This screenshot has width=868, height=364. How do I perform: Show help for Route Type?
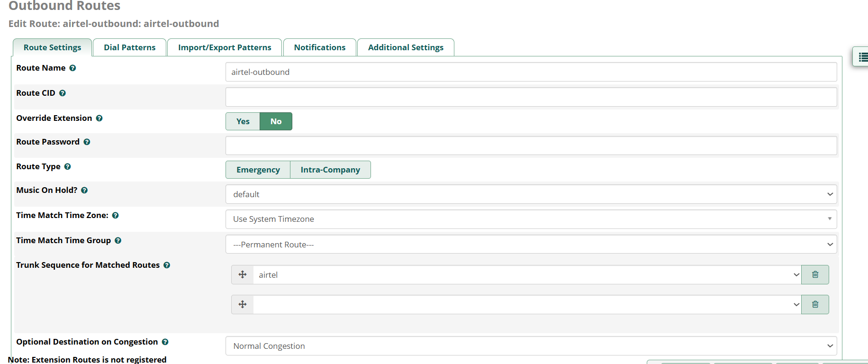click(x=67, y=167)
